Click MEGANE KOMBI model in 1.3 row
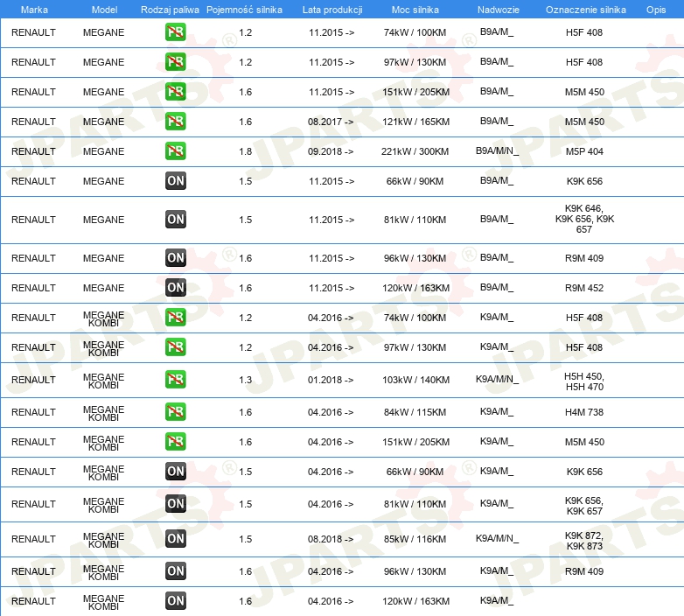 103,381
